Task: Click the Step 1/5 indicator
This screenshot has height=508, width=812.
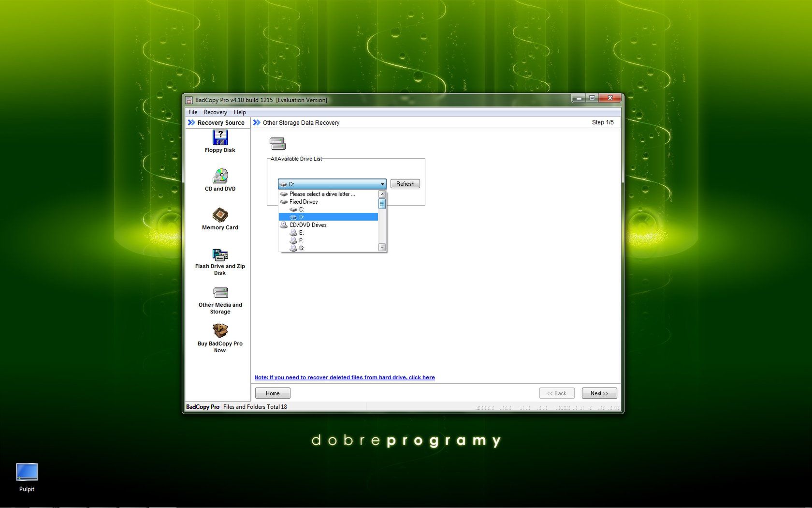Action: pos(603,122)
